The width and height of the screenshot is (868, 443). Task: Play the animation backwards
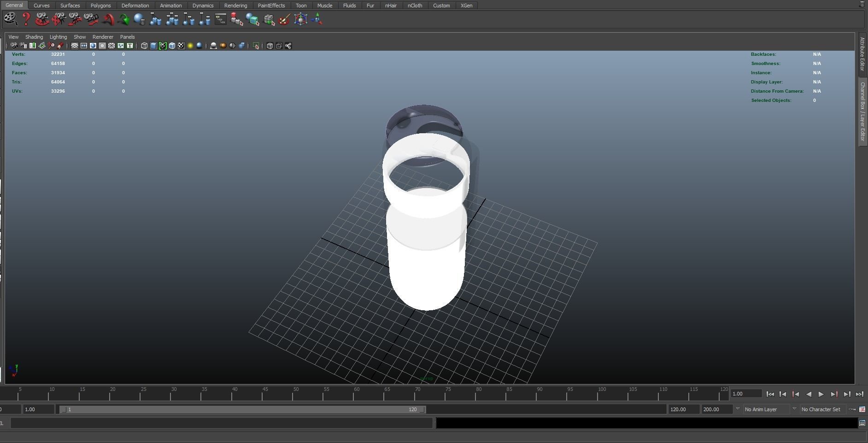pyautogui.click(x=809, y=394)
